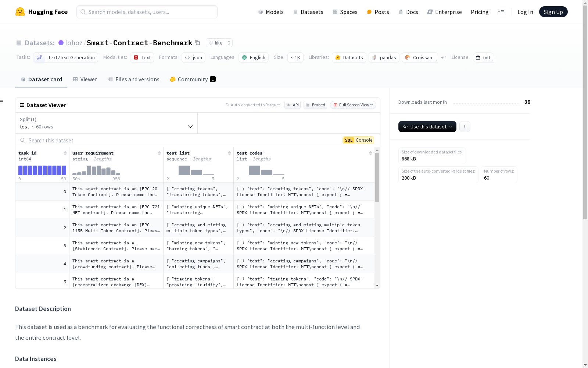Image resolution: width=588 pixels, height=368 pixels.
Task: Click the Datasets stack icon beside the title
Action: pos(19,43)
